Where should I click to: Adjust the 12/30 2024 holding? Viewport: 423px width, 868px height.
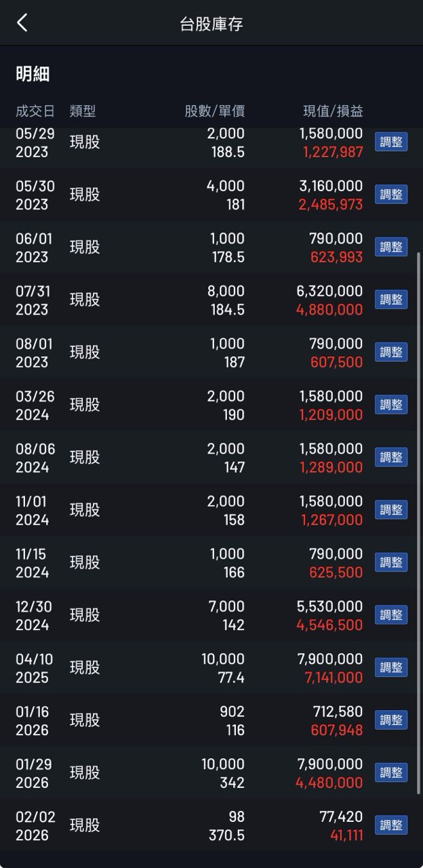391,615
